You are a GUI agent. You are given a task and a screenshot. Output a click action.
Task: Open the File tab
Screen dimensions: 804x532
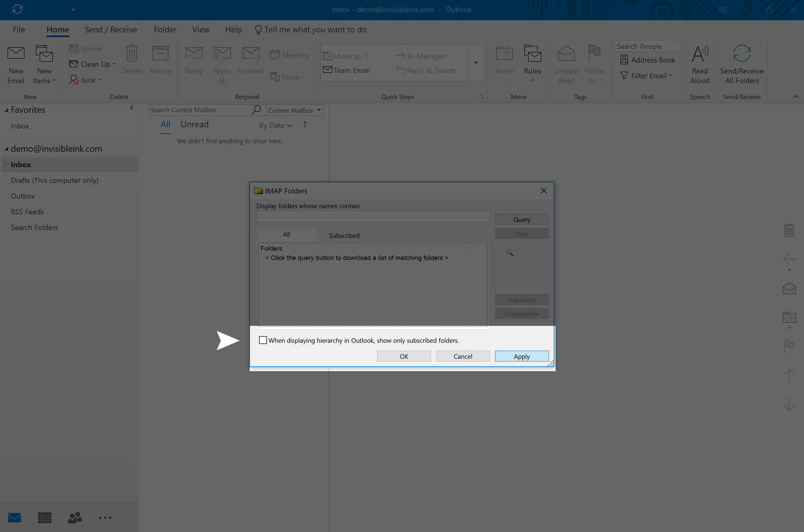coord(19,29)
